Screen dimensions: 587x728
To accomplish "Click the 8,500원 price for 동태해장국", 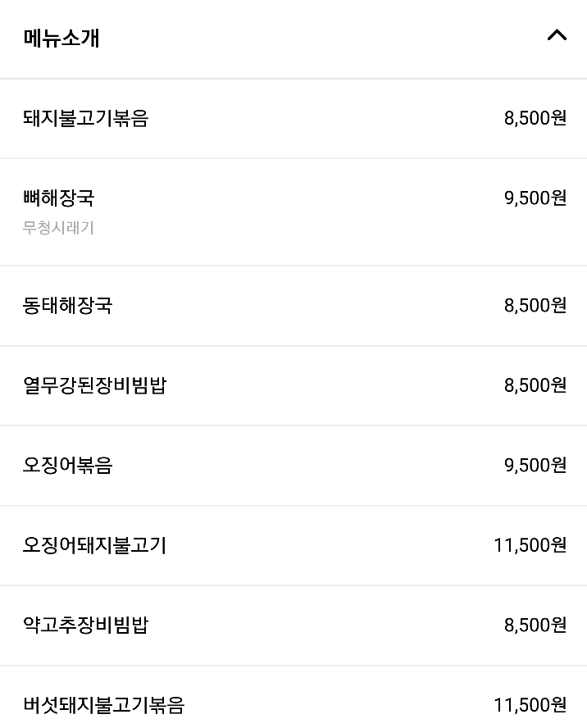I will pyautogui.click(x=535, y=306).
